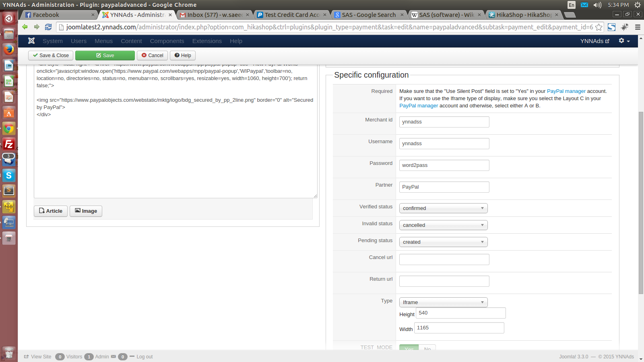Click the Cancel url input field
This screenshot has width=644, height=362.
[444, 259]
